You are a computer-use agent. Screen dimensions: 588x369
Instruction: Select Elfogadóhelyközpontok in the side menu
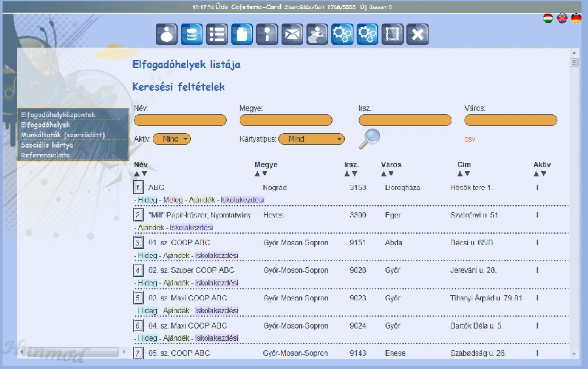click(58, 115)
